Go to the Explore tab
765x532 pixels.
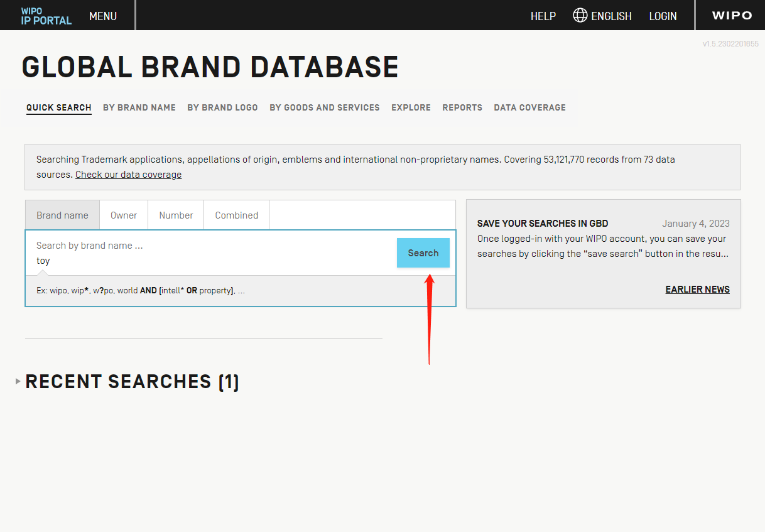click(x=411, y=107)
